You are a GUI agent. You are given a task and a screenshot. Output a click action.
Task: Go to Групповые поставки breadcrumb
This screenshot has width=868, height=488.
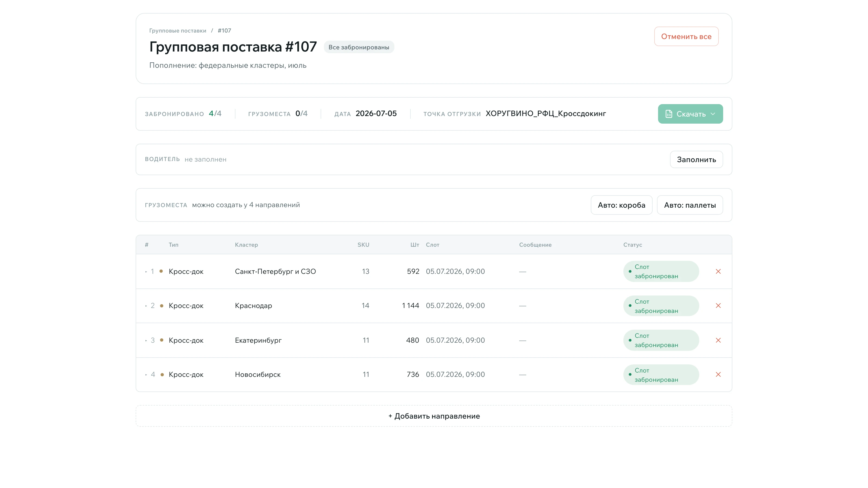point(178,31)
